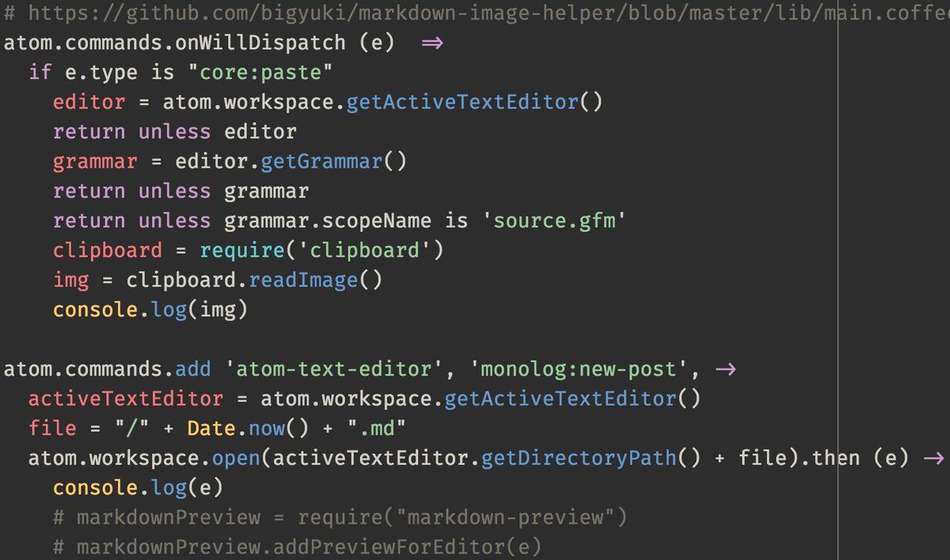Click the 'file' variable assignment

(52, 428)
